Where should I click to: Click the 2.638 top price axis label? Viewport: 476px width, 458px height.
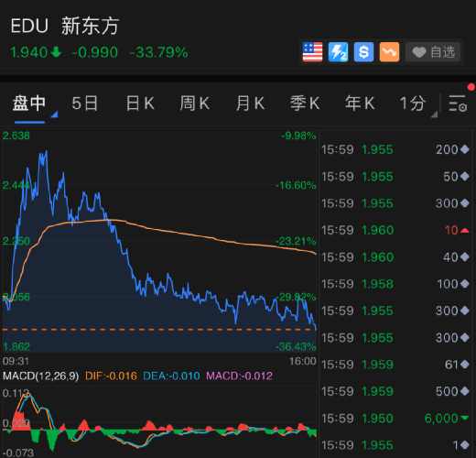[16, 136]
